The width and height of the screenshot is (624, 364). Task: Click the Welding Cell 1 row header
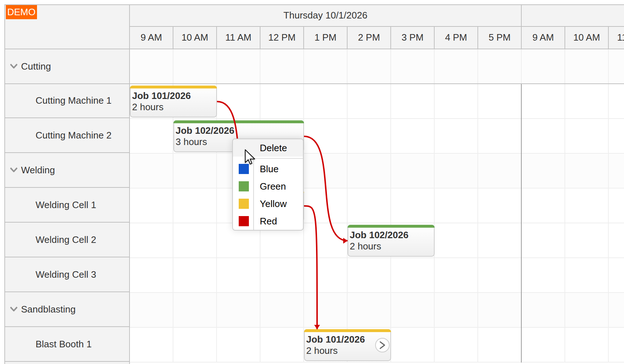67,205
